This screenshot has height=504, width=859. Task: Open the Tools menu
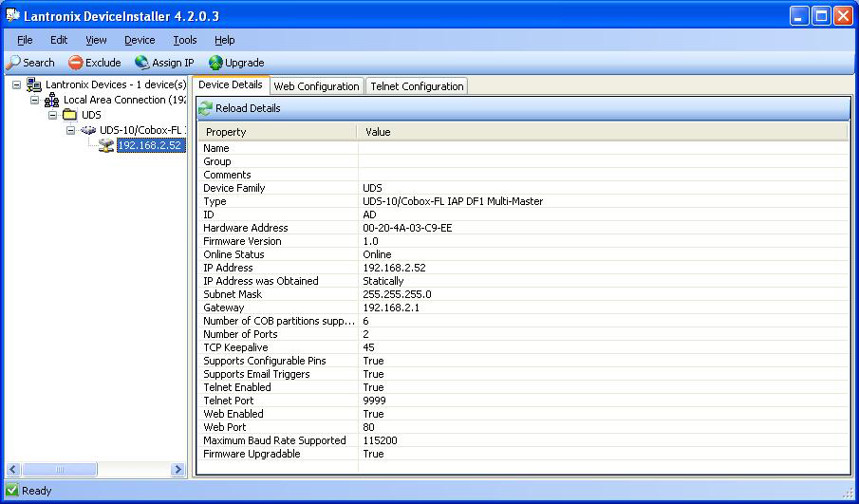[185, 40]
